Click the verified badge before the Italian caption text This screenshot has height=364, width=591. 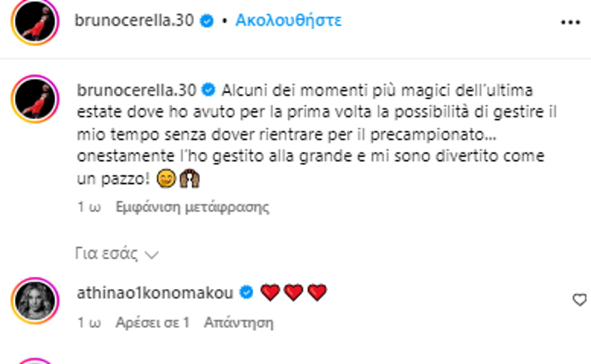pyautogui.click(x=209, y=90)
